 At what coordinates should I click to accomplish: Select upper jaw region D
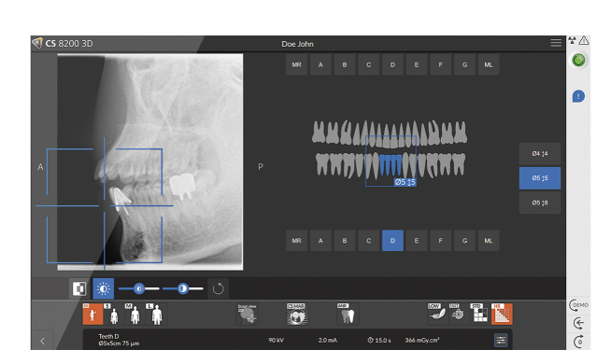[392, 64]
